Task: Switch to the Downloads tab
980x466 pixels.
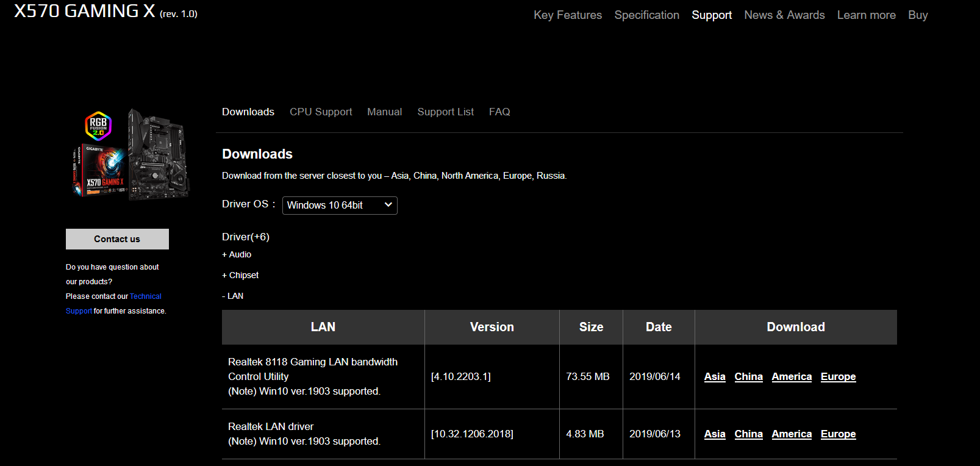Action: pos(248,112)
